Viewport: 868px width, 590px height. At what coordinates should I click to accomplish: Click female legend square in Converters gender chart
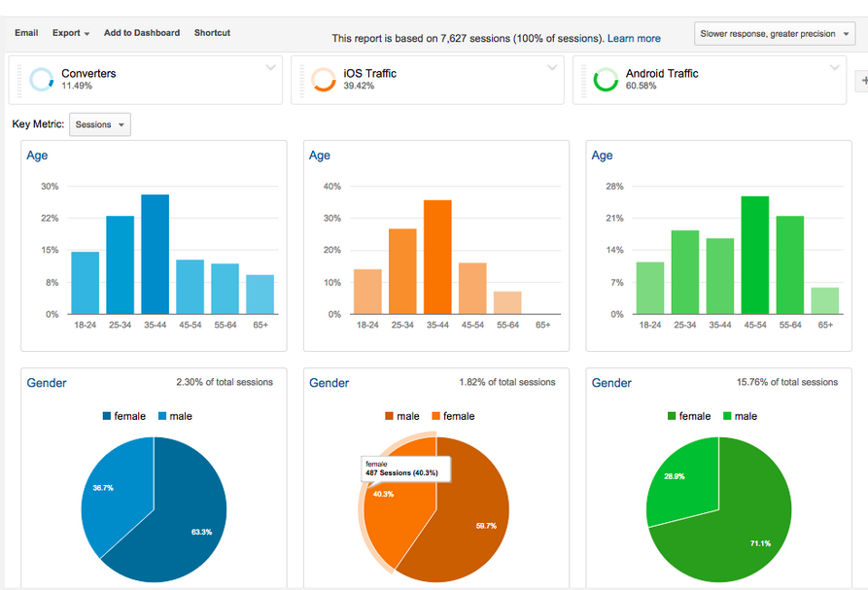[107, 416]
